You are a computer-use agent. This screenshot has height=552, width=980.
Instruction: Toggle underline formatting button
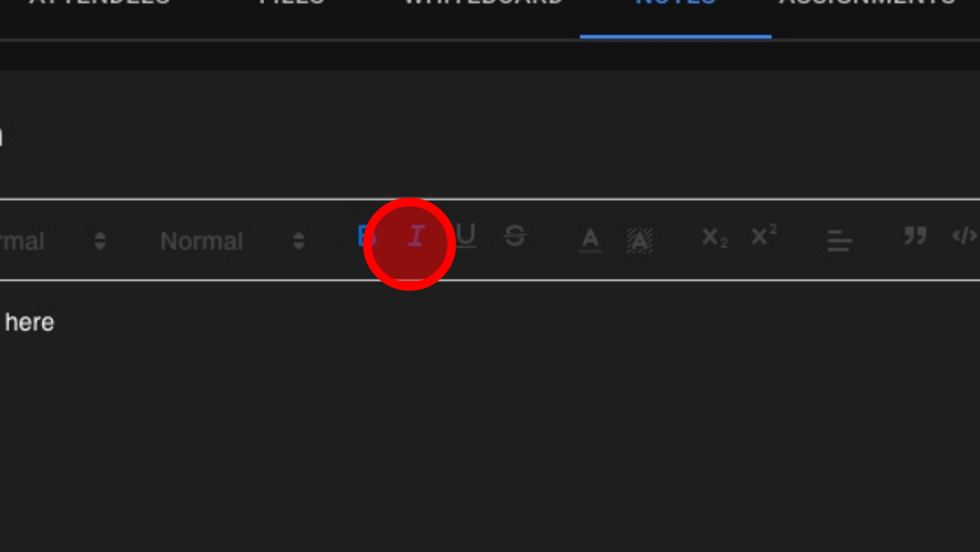click(x=466, y=237)
